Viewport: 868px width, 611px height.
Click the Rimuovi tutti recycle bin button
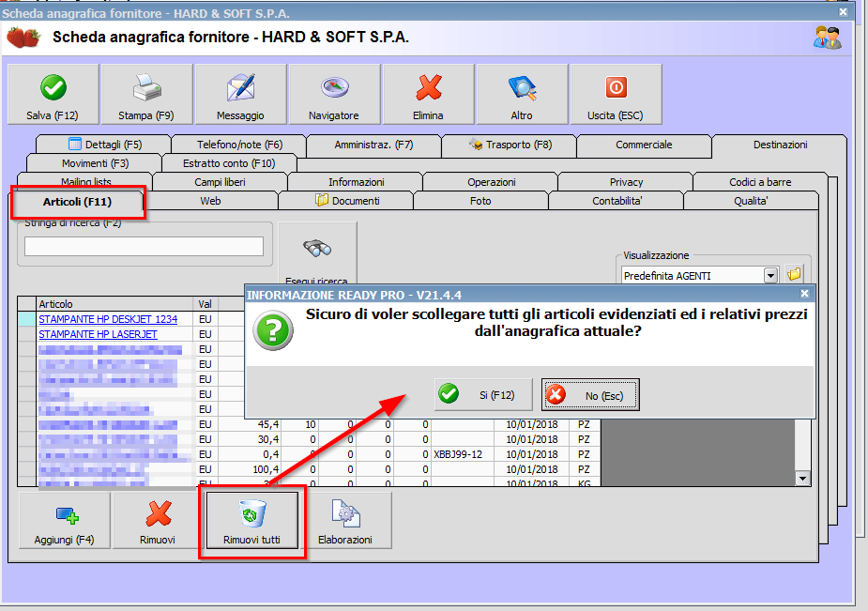coord(251,521)
